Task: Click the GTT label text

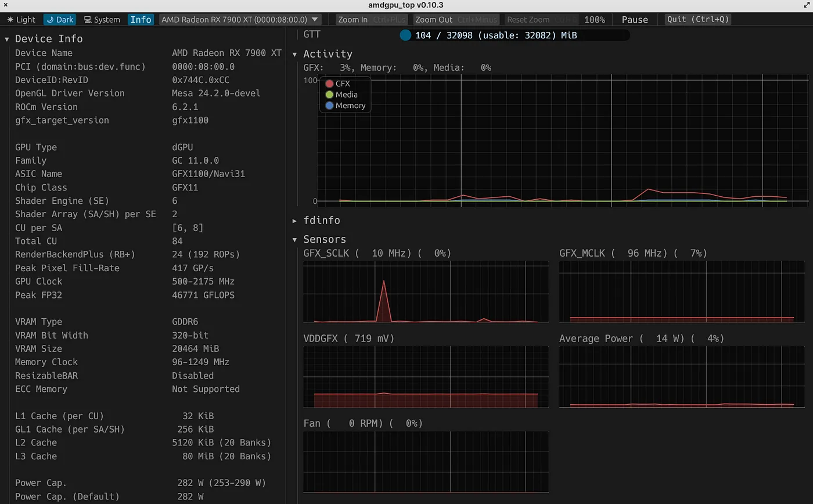Action: (x=311, y=34)
